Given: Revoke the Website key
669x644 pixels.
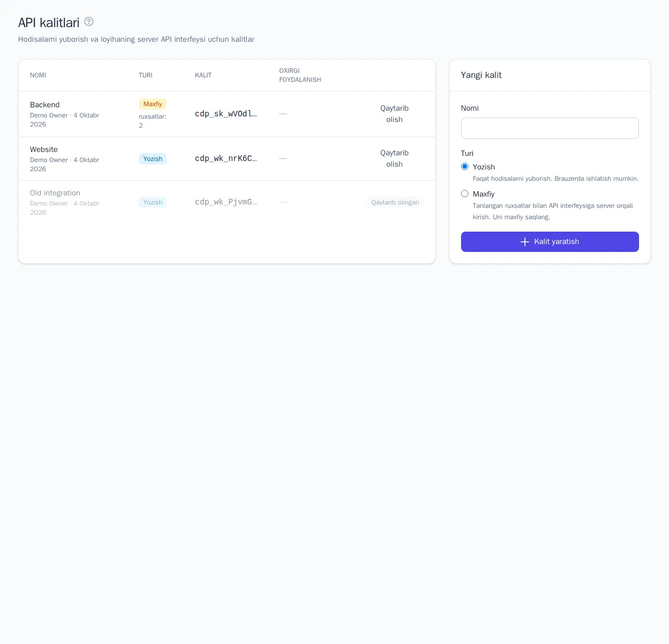Looking at the screenshot, I should pos(394,159).
